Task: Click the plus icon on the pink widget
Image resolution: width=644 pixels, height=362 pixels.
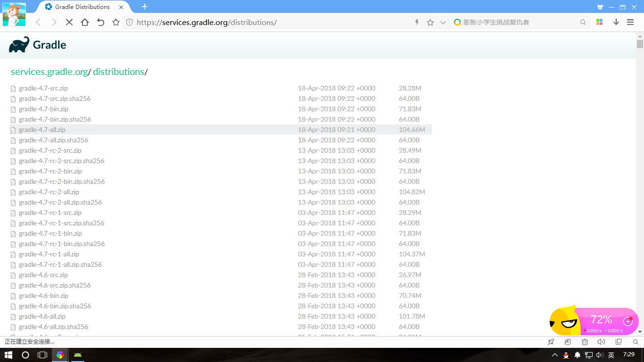Action: click(x=627, y=321)
